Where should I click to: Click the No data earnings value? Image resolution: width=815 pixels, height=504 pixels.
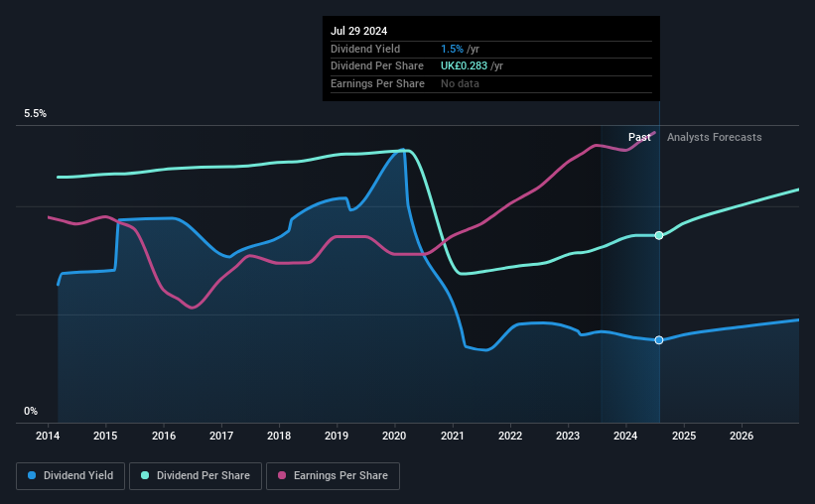460,83
